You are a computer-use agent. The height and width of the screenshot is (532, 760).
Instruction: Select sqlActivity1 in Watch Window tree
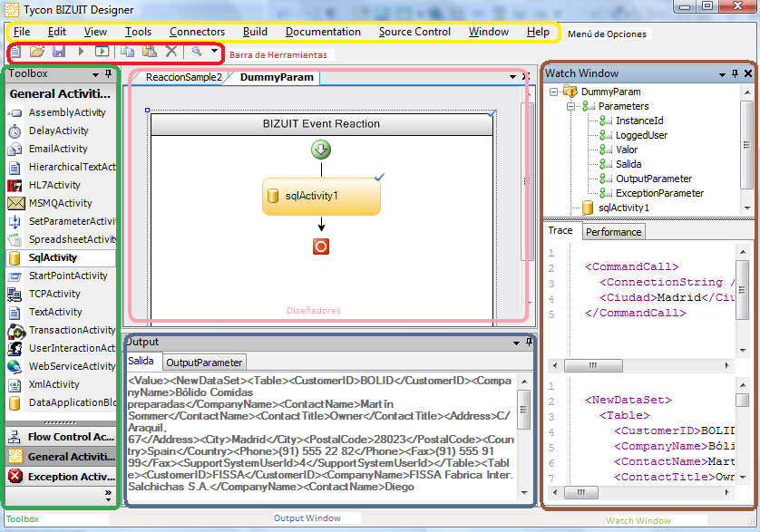(623, 208)
